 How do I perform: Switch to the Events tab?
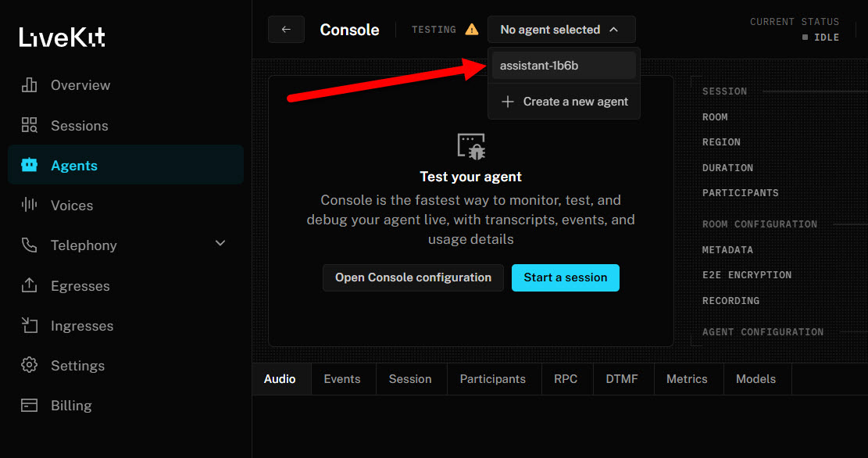click(342, 379)
